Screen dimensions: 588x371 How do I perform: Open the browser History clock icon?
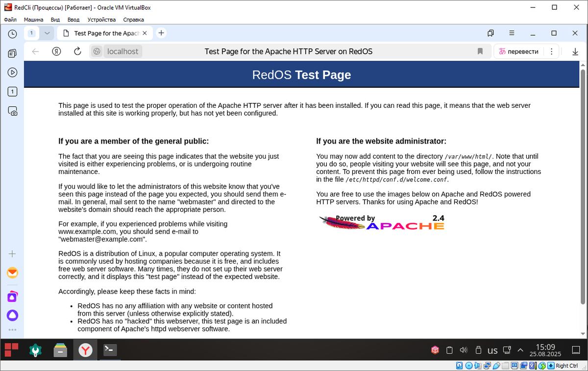[13, 34]
